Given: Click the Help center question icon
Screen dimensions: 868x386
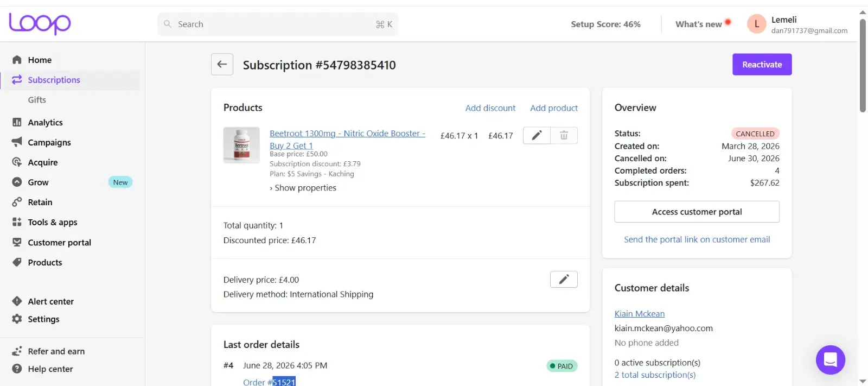Looking at the screenshot, I should [17, 369].
